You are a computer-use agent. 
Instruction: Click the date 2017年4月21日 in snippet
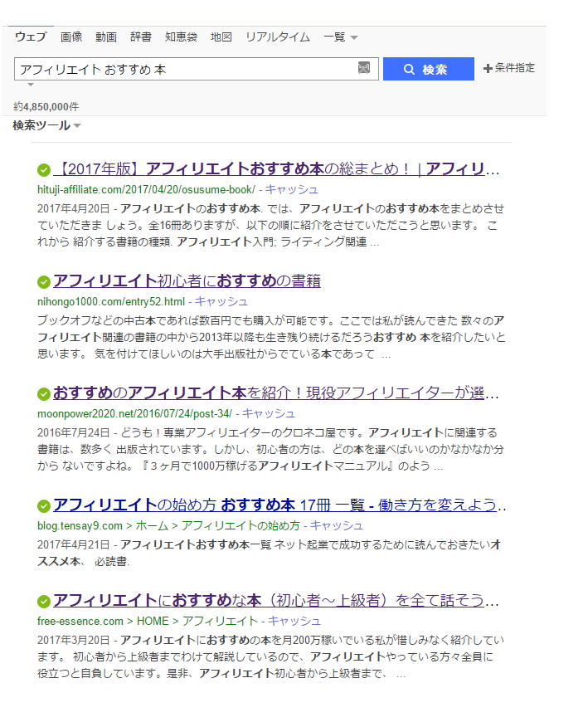click(x=74, y=545)
